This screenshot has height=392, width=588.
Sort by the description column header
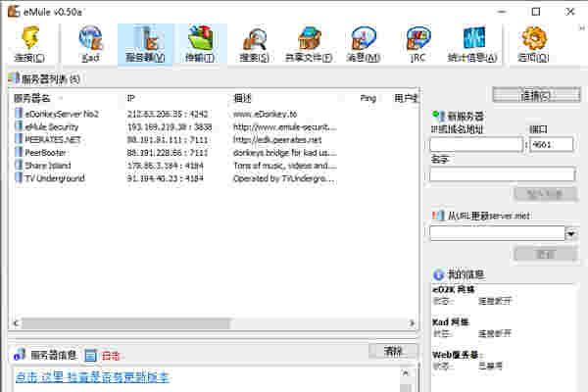pos(242,98)
